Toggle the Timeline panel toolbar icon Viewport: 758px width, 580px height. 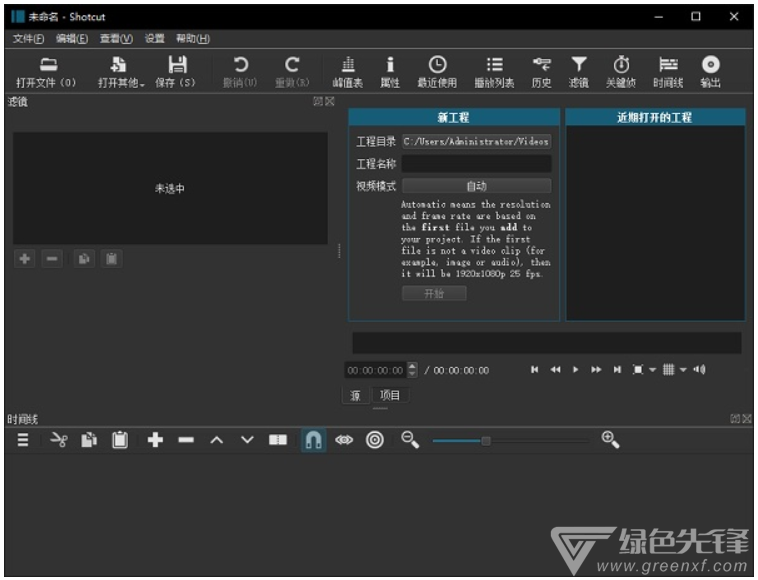[668, 72]
